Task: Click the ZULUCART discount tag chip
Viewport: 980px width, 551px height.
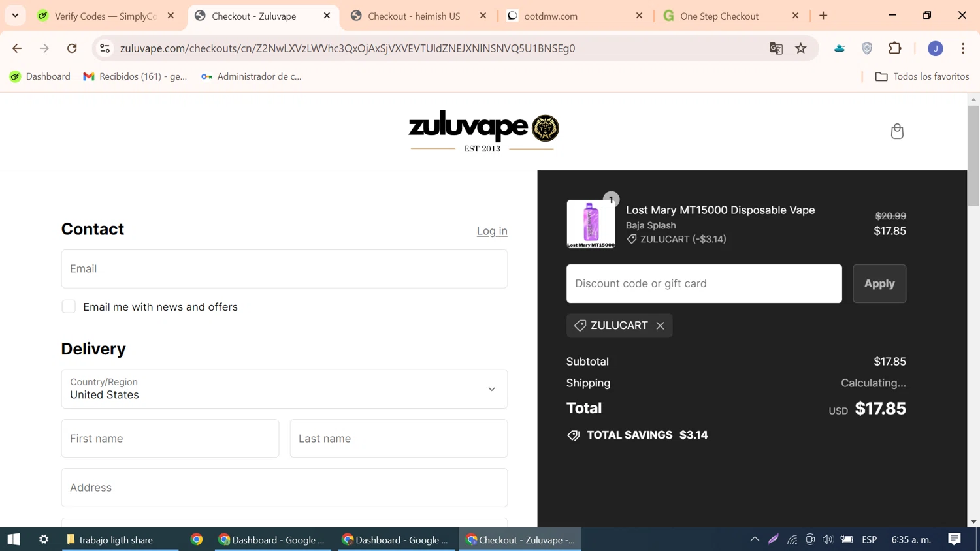Action: click(x=619, y=326)
